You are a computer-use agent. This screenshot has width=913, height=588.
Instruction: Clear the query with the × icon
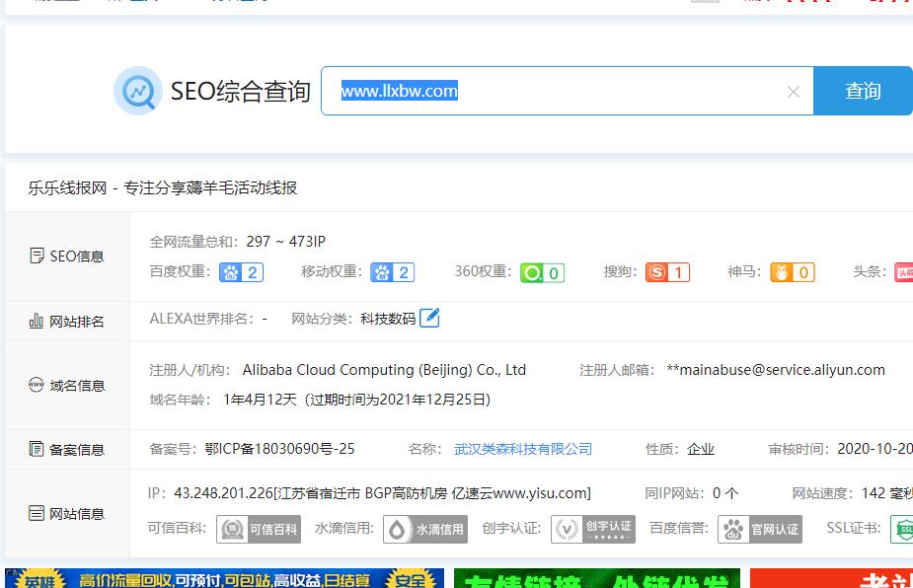click(x=794, y=91)
